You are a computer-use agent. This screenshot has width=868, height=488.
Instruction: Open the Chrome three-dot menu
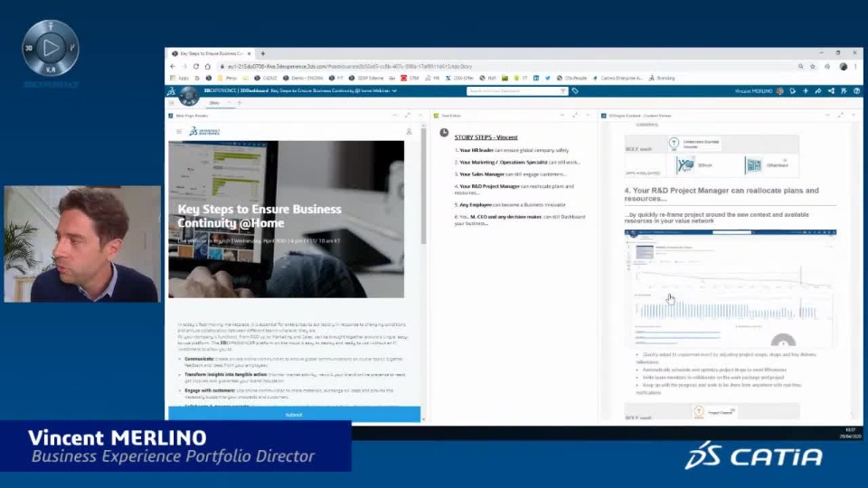[855, 66]
